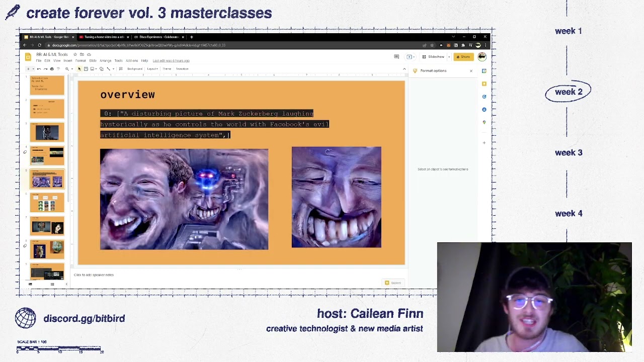Open the new slide layout dropdown arrow
The width and height of the screenshot is (644, 362).
[x=33, y=69]
